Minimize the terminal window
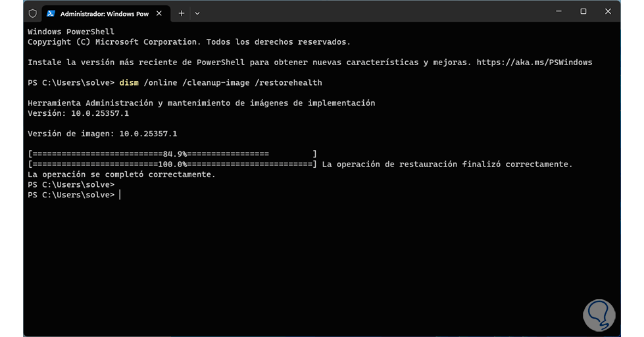 tap(558, 11)
